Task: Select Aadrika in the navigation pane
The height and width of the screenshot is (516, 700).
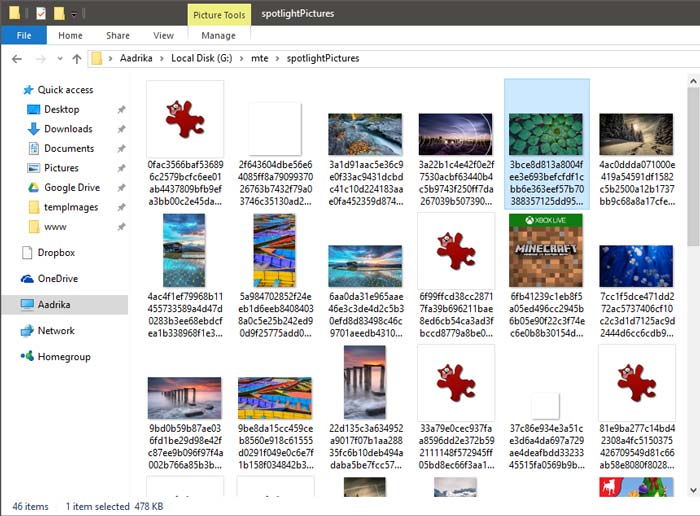Action: 65,304
